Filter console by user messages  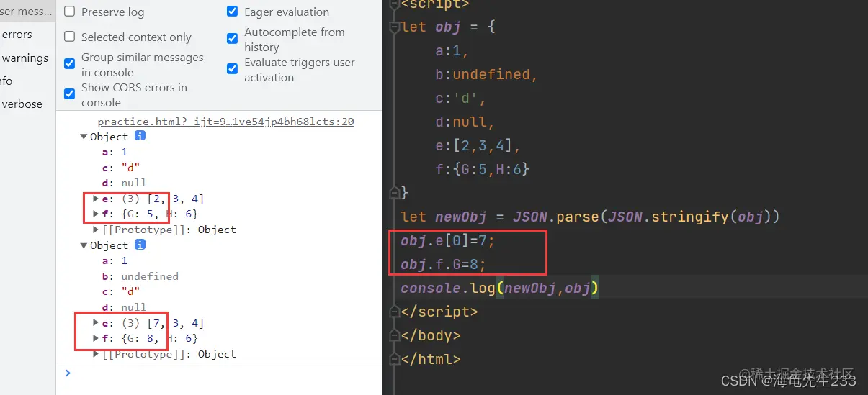[27, 12]
